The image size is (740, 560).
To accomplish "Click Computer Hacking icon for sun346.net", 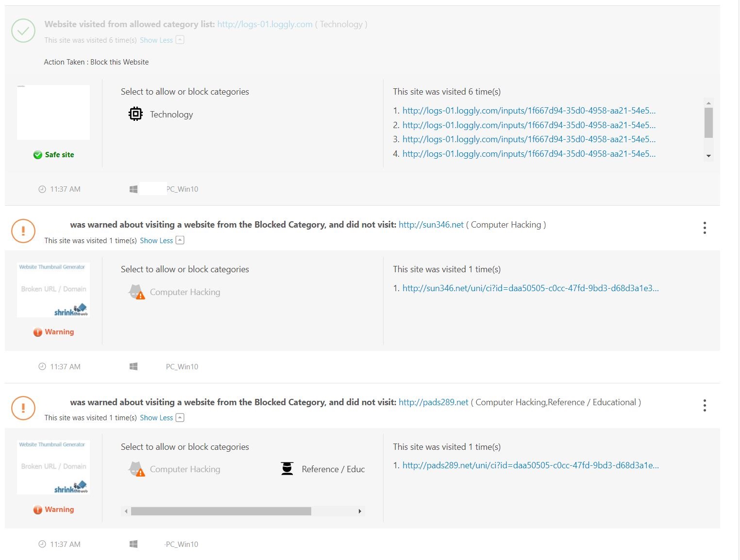I will click(136, 292).
